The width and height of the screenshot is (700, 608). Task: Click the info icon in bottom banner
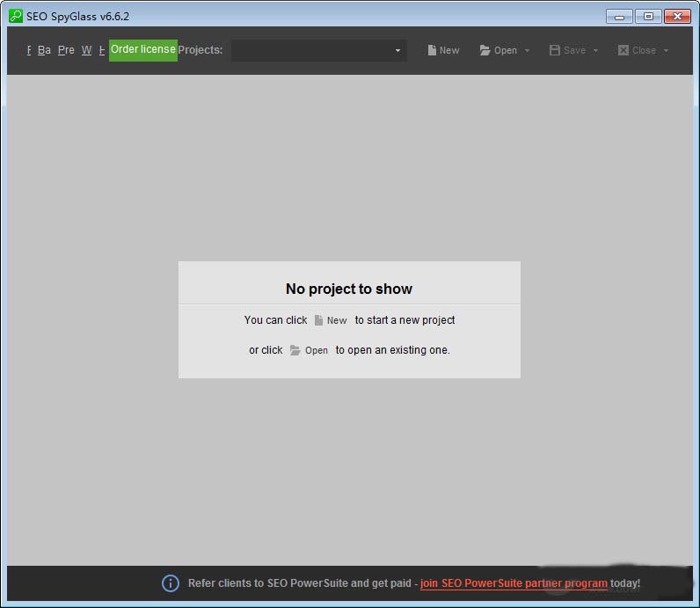click(x=171, y=583)
